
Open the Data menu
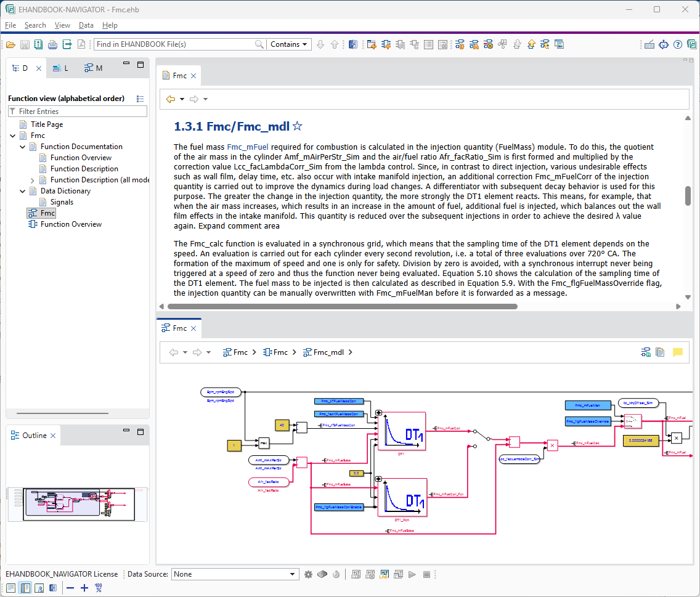(x=86, y=25)
